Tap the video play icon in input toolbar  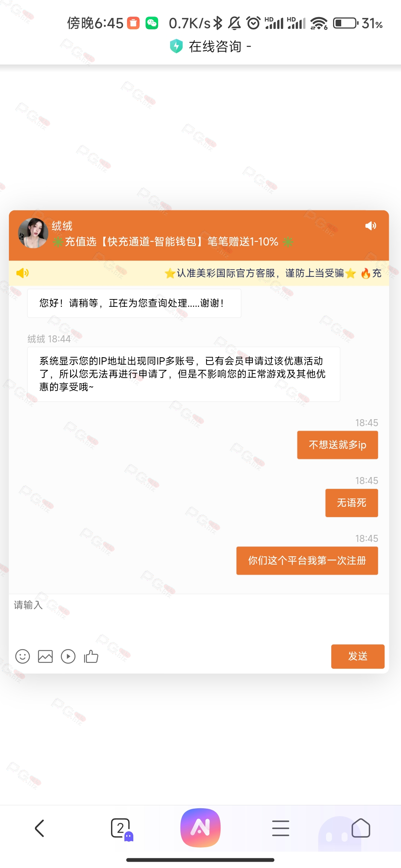click(68, 656)
